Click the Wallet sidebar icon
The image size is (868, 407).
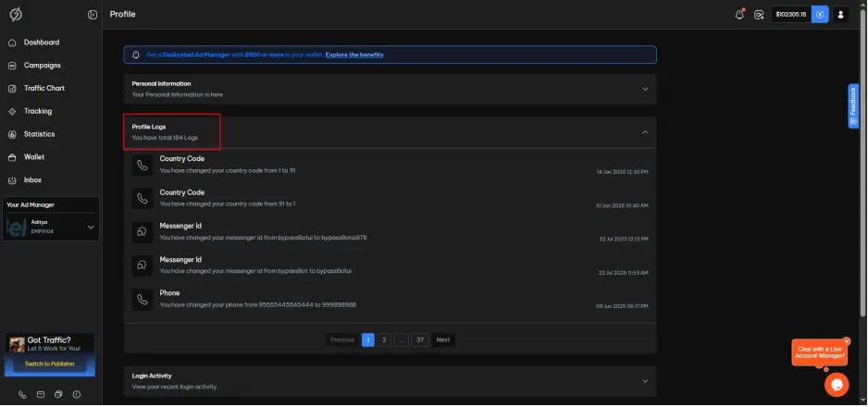[x=12, y=157]
